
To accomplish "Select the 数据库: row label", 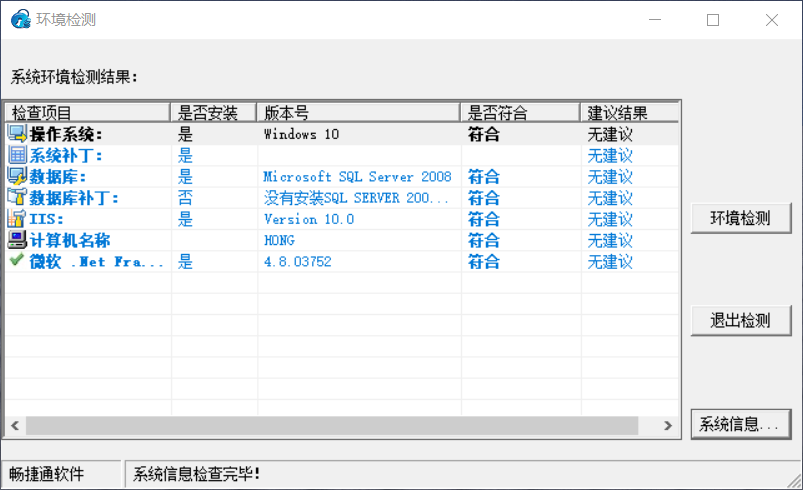I will point(57,177).
